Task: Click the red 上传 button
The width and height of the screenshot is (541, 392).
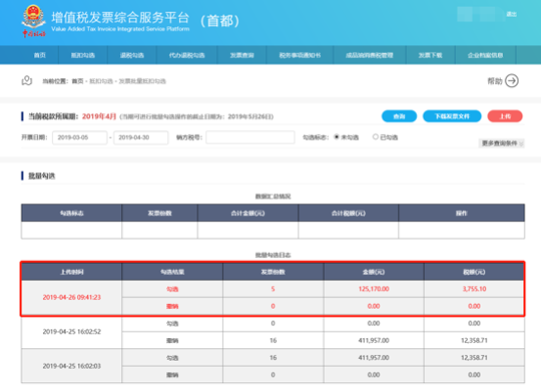Action: pyautogui.click(x=505, y=116)
